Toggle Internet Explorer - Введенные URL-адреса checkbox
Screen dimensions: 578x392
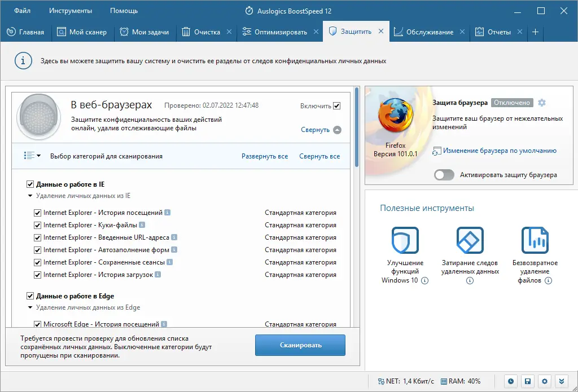[x=37, y=237]
